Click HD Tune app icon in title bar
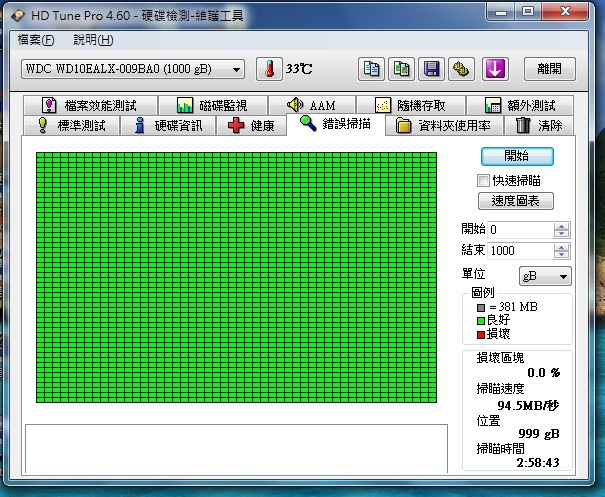This screenshot has width=605, height=497. [x=17, y=16]
